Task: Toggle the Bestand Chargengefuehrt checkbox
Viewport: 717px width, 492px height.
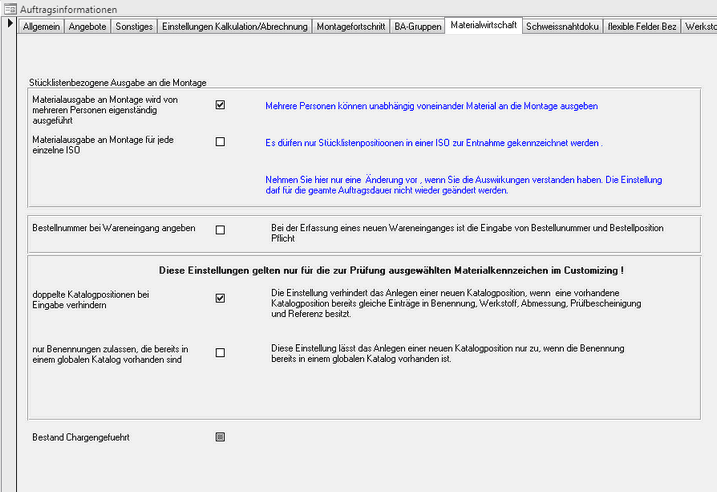Action: pos(220,437)
